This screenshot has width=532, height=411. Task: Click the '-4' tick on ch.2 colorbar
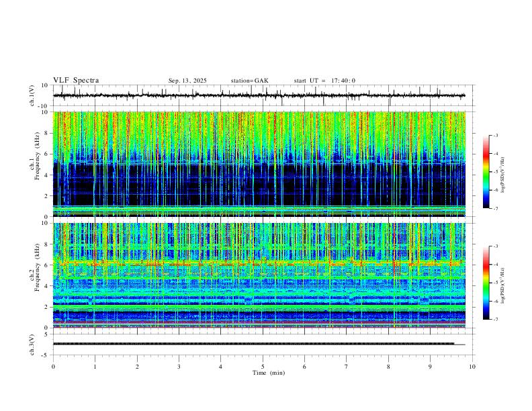(495, 265)
